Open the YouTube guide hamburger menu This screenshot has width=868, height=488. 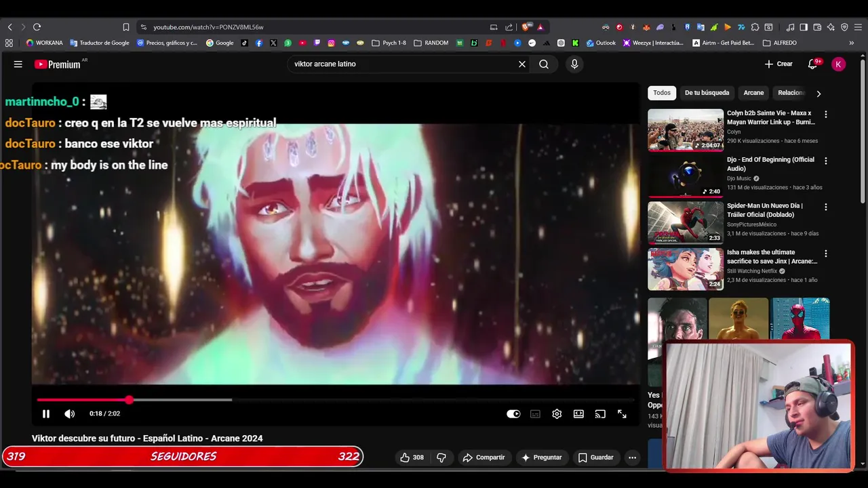(18, 64)
